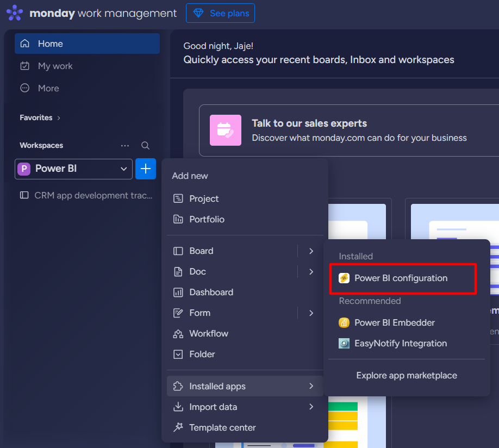The height and width of the screenshot is (448, 499).
Task: Click the More ellipsis circle icon
Action: coord(25,88)
